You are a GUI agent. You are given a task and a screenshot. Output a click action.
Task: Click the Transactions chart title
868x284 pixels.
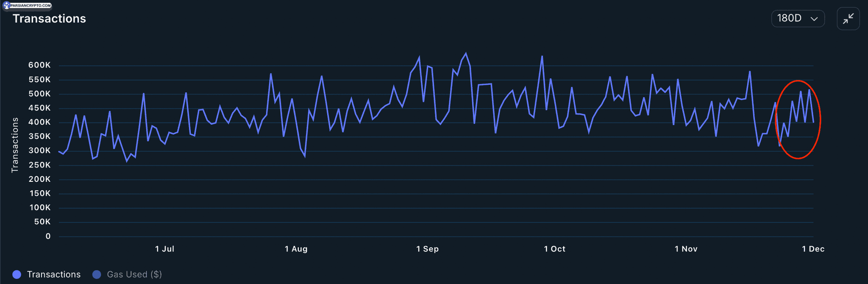49,19
